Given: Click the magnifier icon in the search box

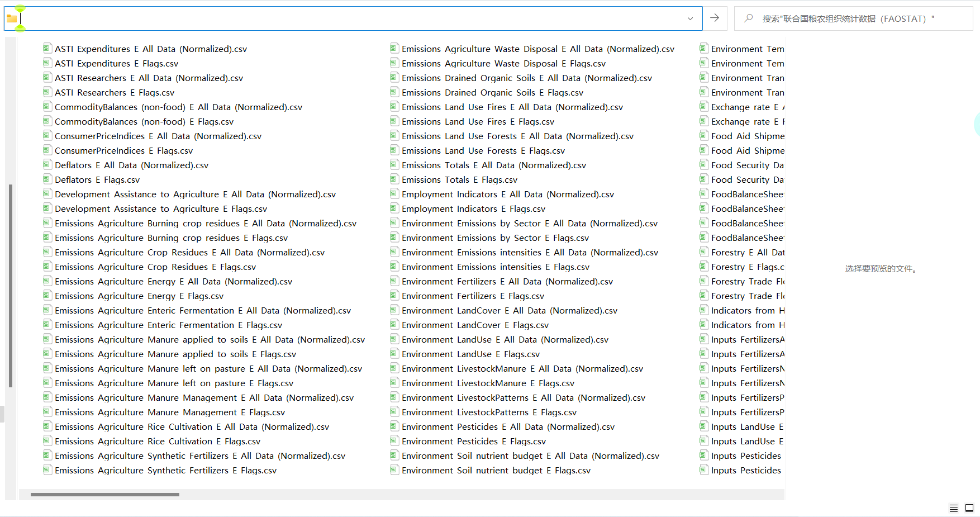Looking at the screenshot, I should (x=749, y=18).
